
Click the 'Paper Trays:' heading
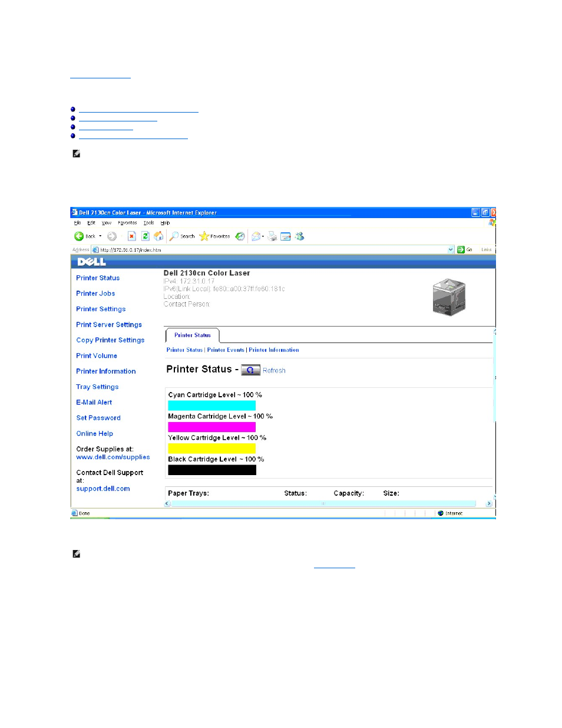[x=189, y=493]
